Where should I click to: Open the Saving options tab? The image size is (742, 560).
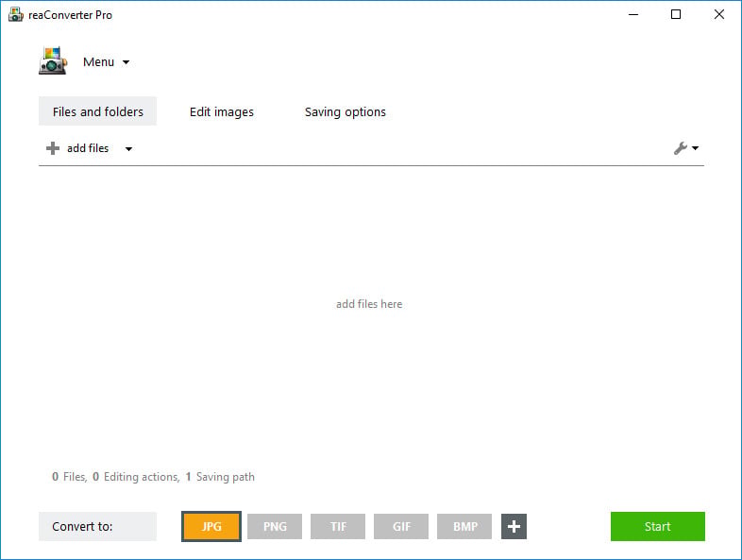coord(345,111)
